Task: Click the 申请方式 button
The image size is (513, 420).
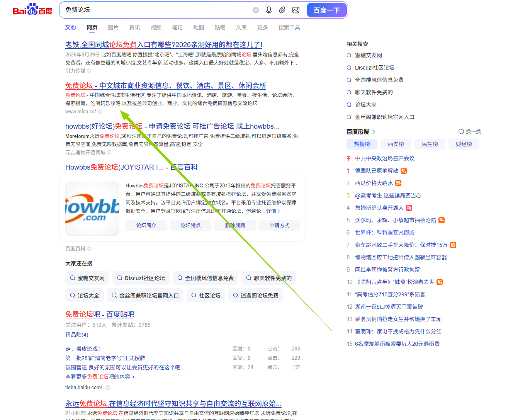Action: pyautogui.click(x=279, y=225)
